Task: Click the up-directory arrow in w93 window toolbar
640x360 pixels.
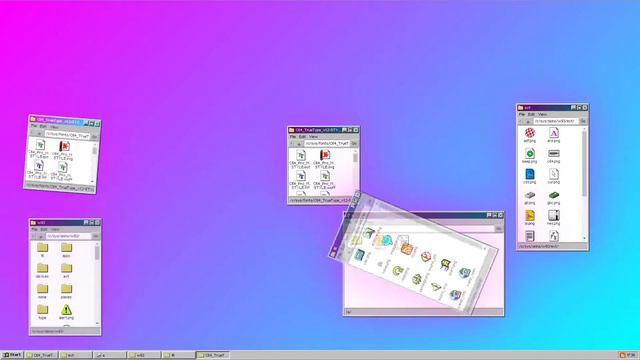Action: [40, 236]
